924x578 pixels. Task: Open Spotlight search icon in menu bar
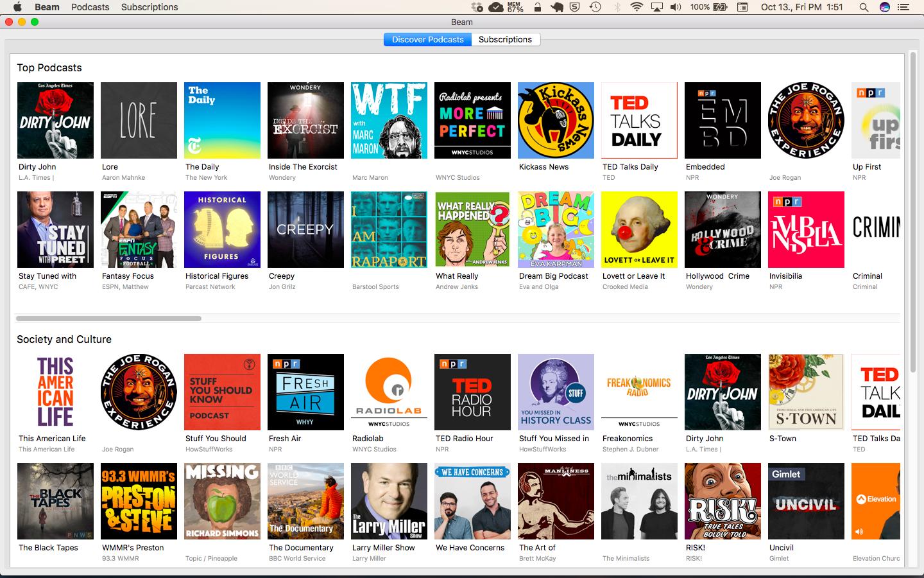(x=864, y=7)
